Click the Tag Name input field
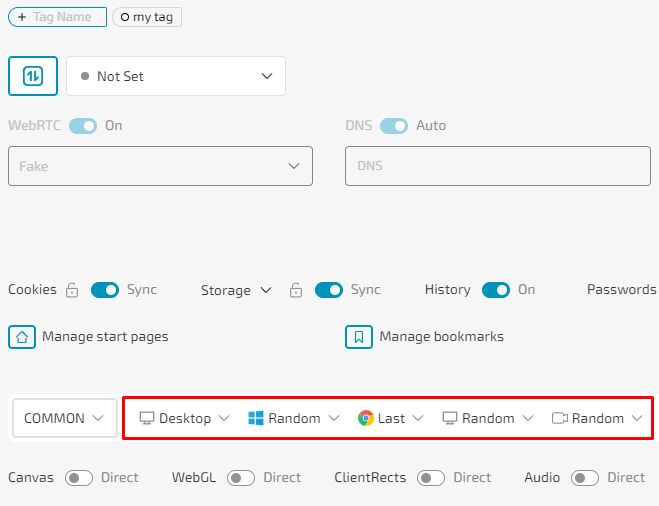Viewport: 659px width, 506px height. click(57, 17)
